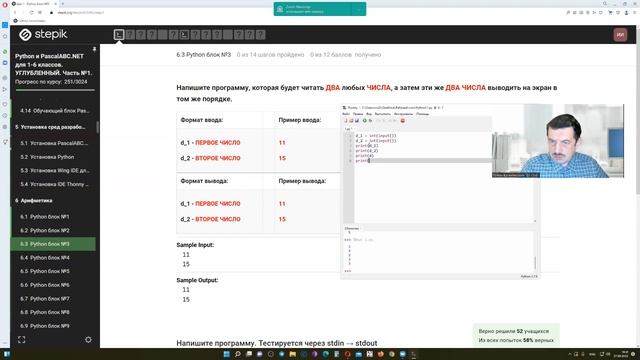This screenshot has width=640, height=360.
Task: Click the sidebar lesson list scrollbar
Action: pos(98,127)
